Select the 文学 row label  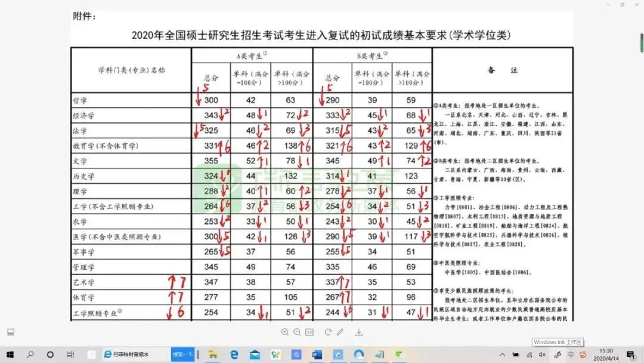coord(80,161)
